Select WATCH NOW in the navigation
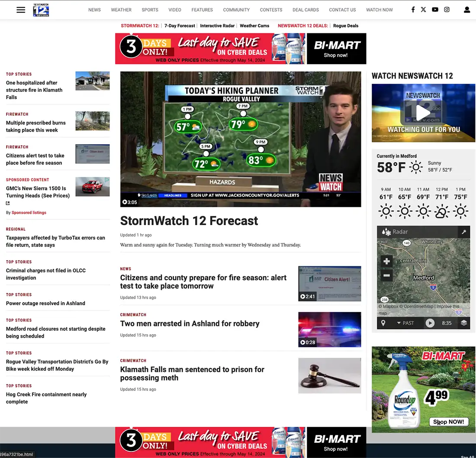The image size is (476, 458). click(x=380, y=10)
